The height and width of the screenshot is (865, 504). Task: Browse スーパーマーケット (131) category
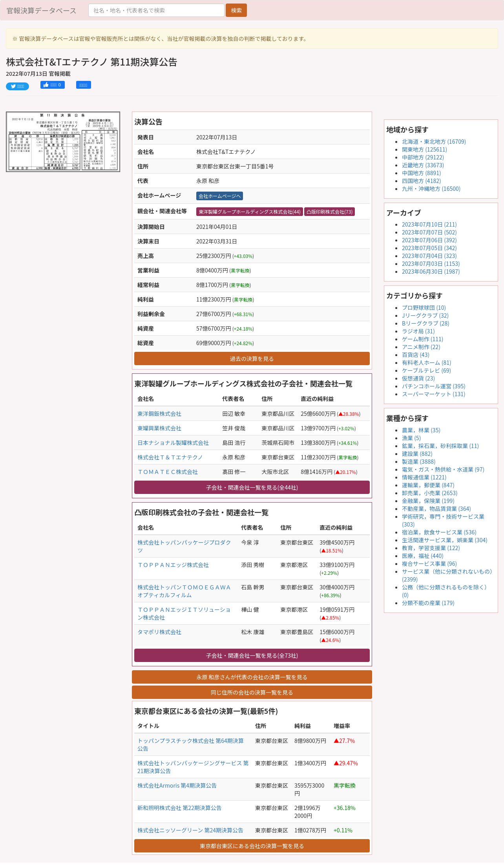pos(433,394)
